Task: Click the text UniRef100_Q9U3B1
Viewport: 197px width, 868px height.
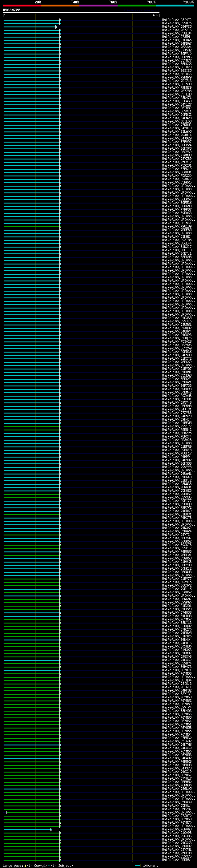Action: (x=177, y=399)
